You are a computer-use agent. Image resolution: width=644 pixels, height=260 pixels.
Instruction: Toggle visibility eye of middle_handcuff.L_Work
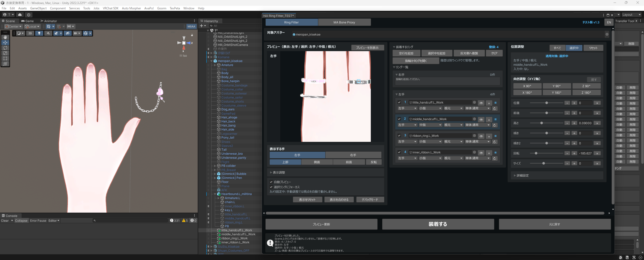point(481,119)
